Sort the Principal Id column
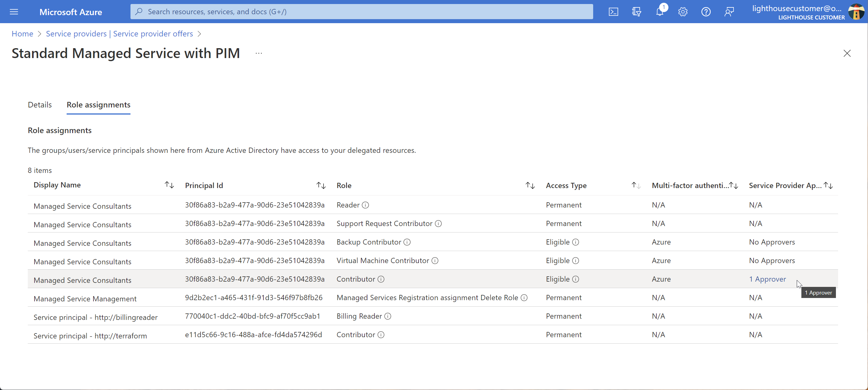This screenshot has height=390, width=868. coord(321,185)
